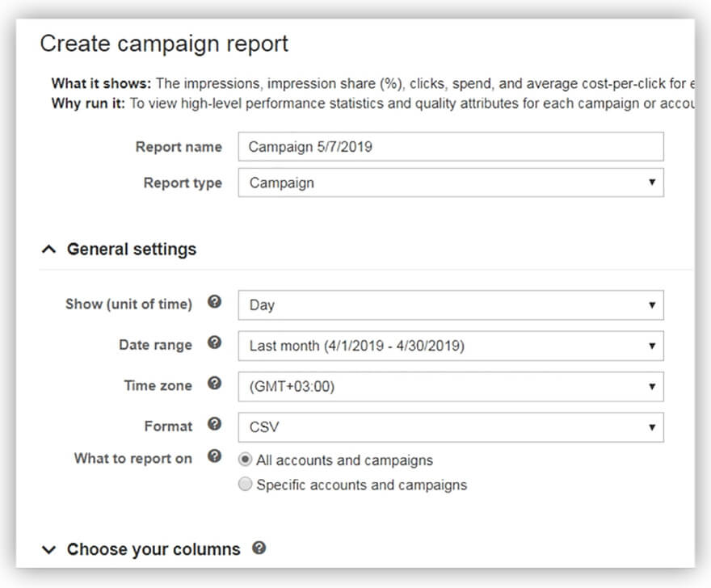This screenshot has width=711, height=588.
Task: Open the Show unit of time dropdown set to Day
Action: click(450, 305)
